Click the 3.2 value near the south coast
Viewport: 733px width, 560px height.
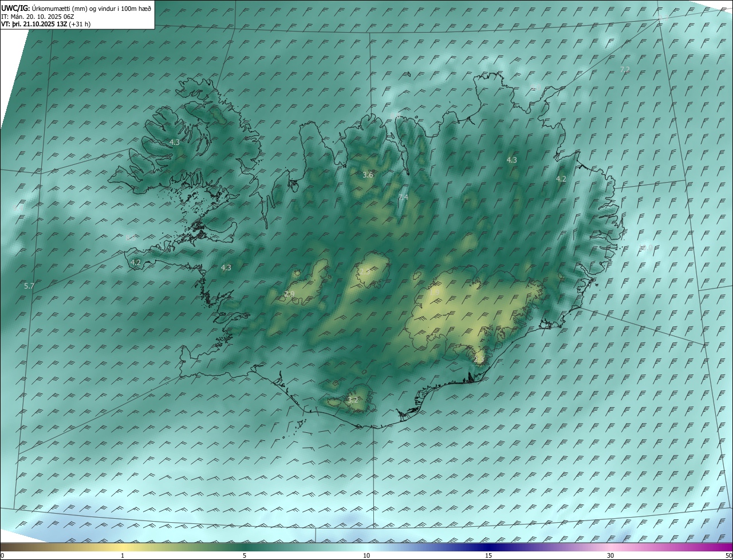click(x=353, y=400)
